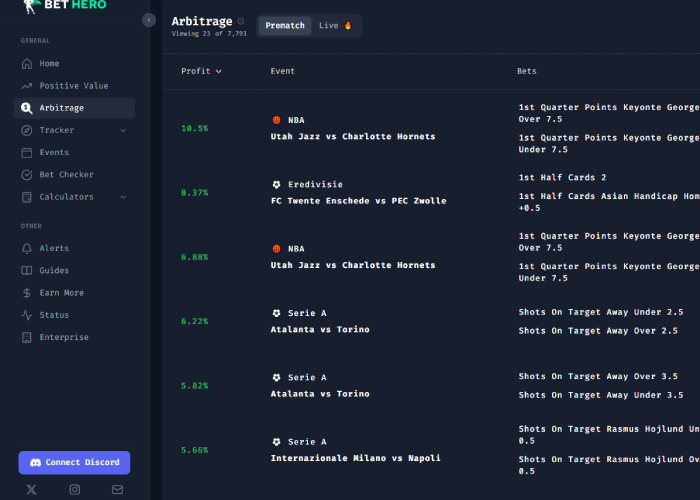This screenshot has width=700, height=500.
Task: Expand the Tracker submenu chevron
Action: (x=123, y=130)
